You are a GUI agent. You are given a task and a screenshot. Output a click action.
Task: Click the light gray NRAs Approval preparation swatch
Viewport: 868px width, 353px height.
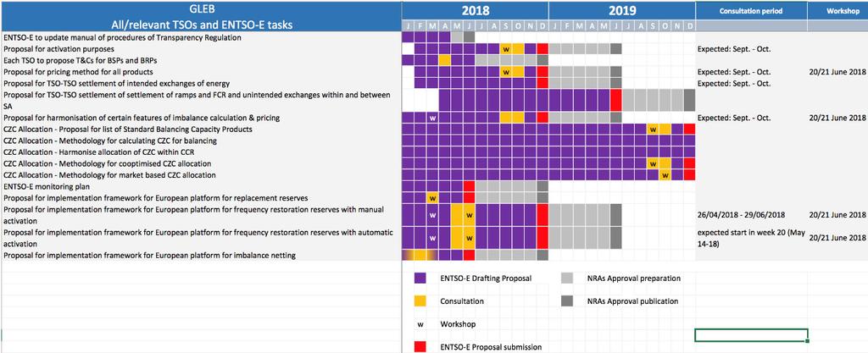pos(567,279)
